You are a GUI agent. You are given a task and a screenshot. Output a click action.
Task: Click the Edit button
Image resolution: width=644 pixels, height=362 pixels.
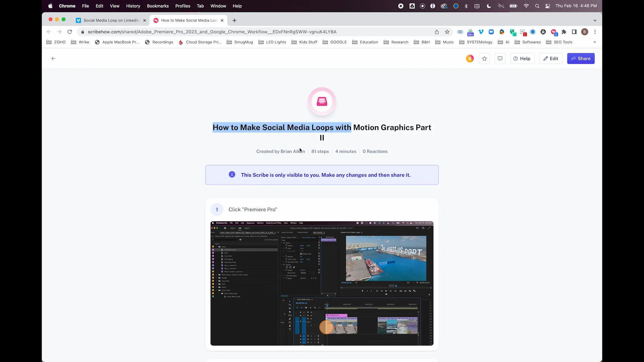[550, 58]
